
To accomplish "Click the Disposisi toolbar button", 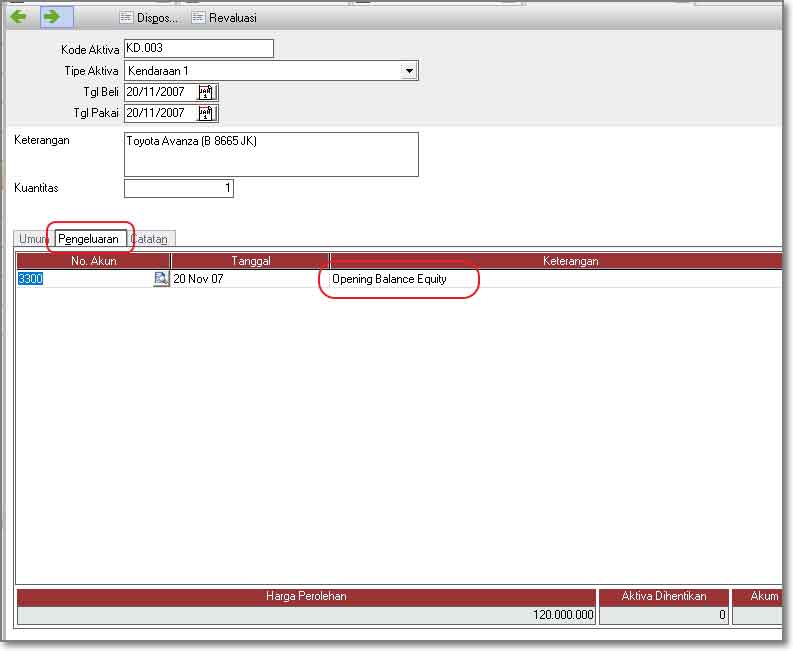I will point(150,17).
